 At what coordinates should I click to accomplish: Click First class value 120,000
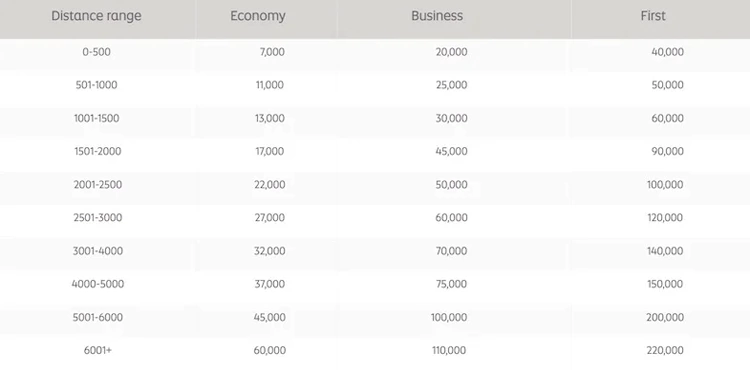tap(665, 218)
